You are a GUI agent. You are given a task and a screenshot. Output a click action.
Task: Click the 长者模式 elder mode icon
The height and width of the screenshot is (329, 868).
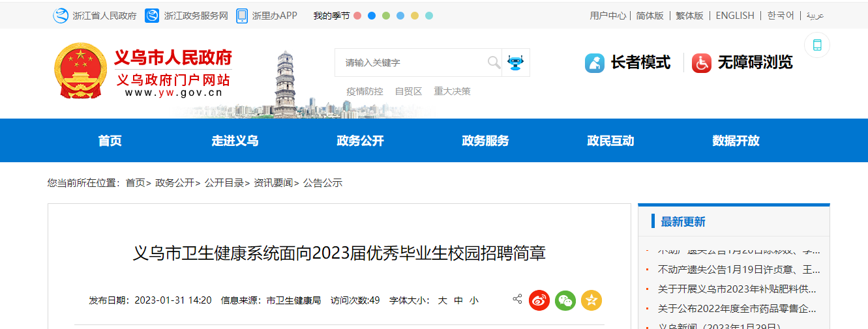[x=595, y=63]
